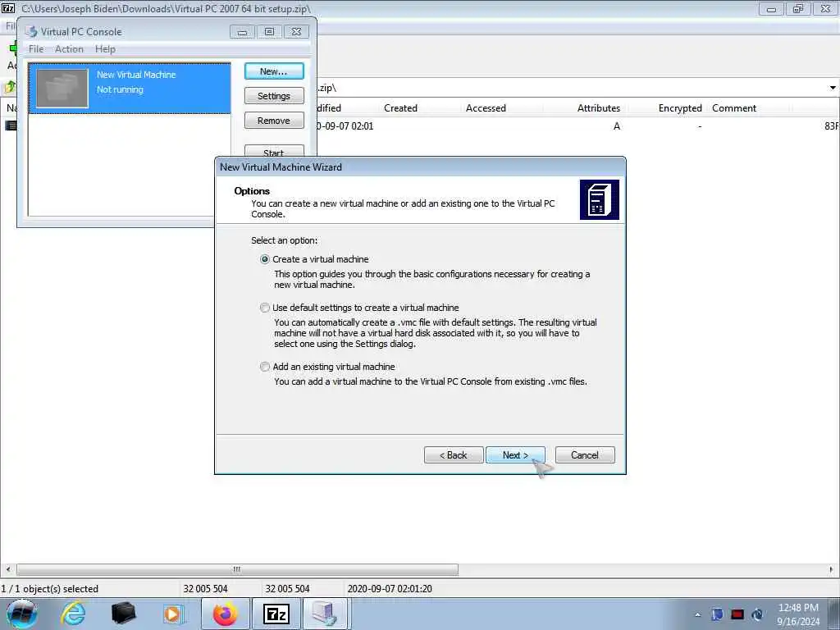This screenshot has height=630, width=840.
Task: Open the taskbar clock showing 12:48 PM
Action: click(798, 614)
